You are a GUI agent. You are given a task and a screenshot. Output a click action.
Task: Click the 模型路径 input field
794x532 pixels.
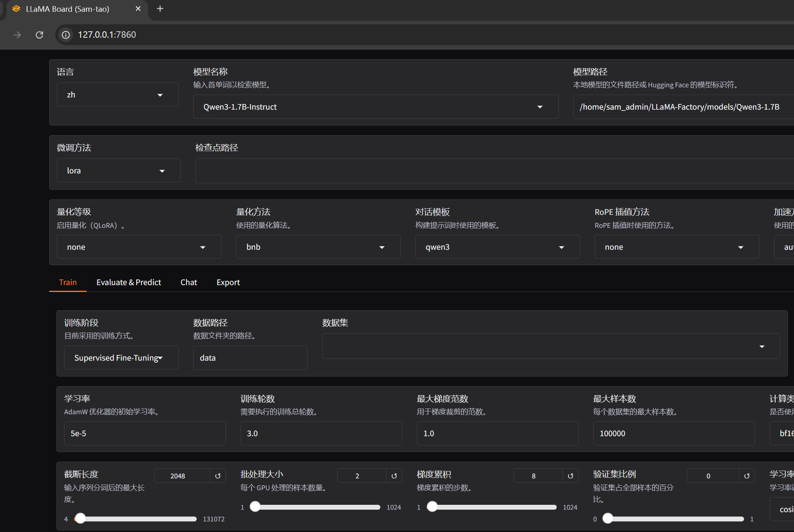tap(683, 107)
